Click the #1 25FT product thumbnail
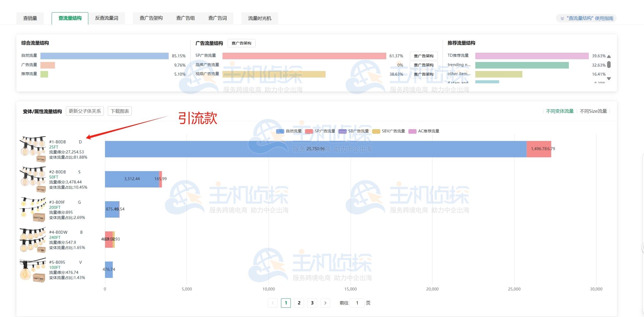Viewport: 644px width, 317px height. (x=33, y=149)
